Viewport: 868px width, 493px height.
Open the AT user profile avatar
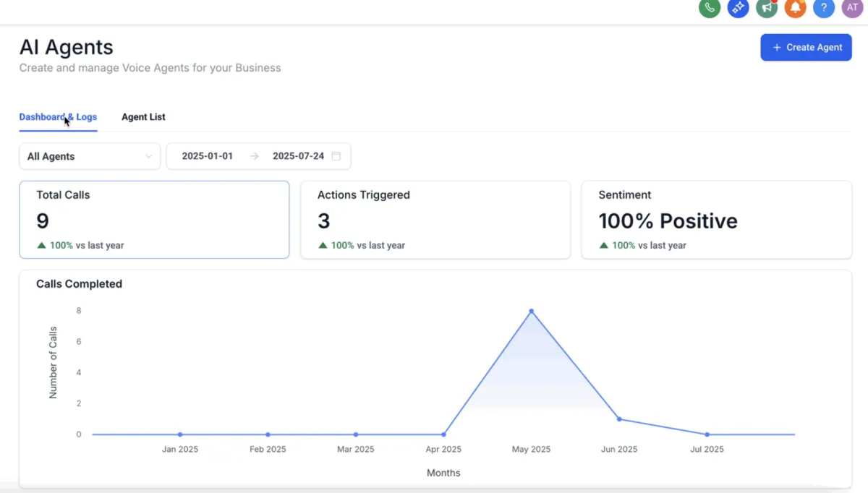click(853, 7)
